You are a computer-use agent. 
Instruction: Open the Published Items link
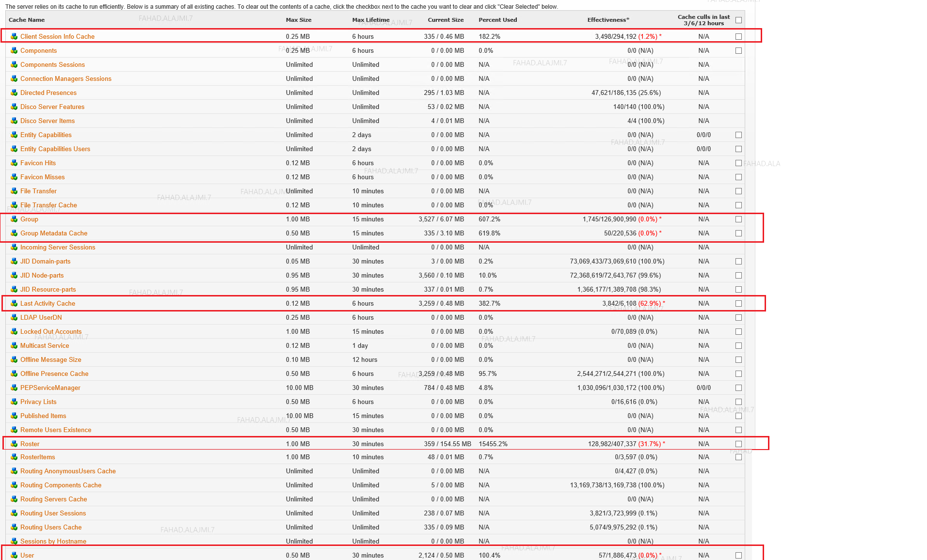pos(43,416)
